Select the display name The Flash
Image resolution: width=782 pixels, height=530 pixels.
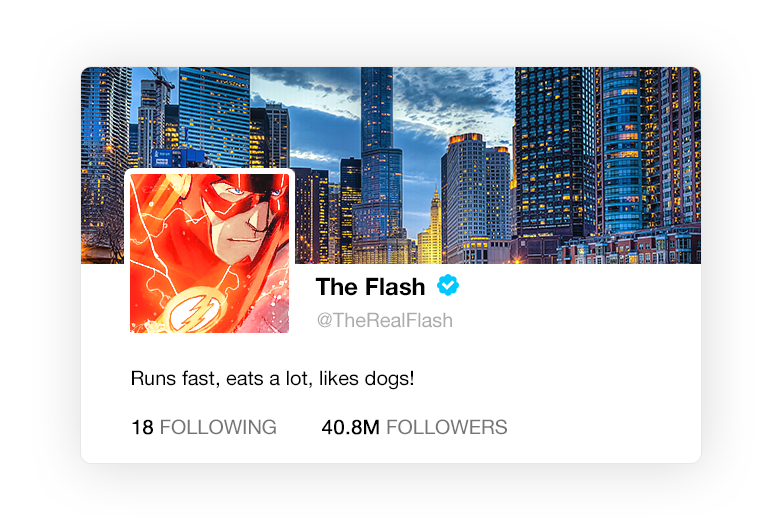point(370,287)
